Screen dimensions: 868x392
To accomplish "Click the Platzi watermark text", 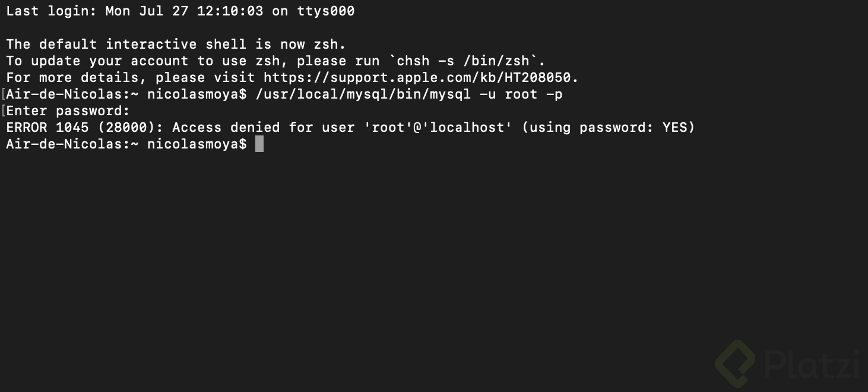I will point(812,363).
